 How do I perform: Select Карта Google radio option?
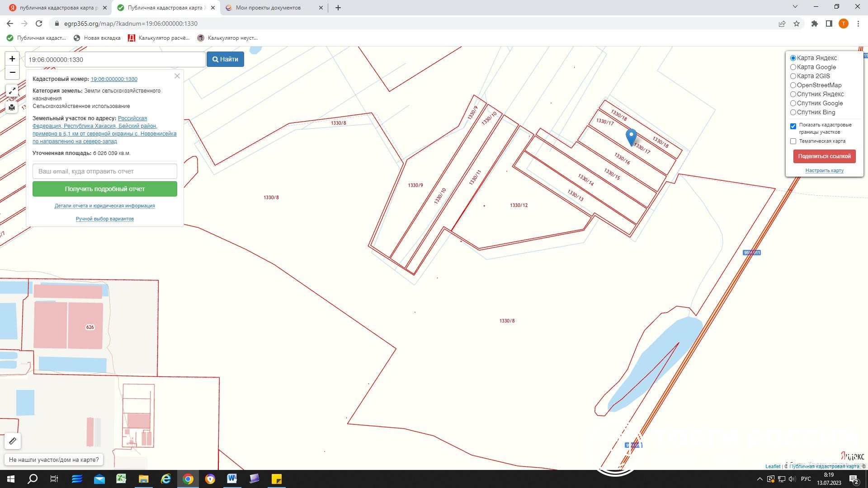click(793, 67)
